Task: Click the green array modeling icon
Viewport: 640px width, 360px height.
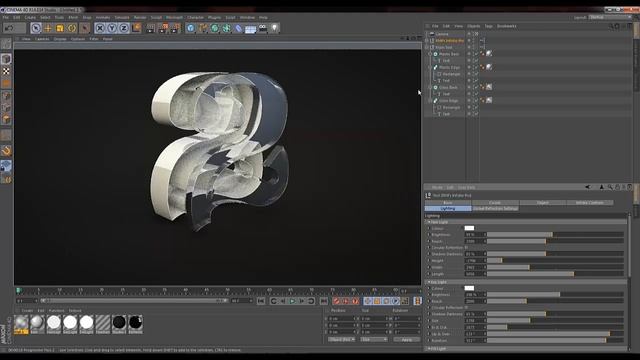Action: coord(227,28)
